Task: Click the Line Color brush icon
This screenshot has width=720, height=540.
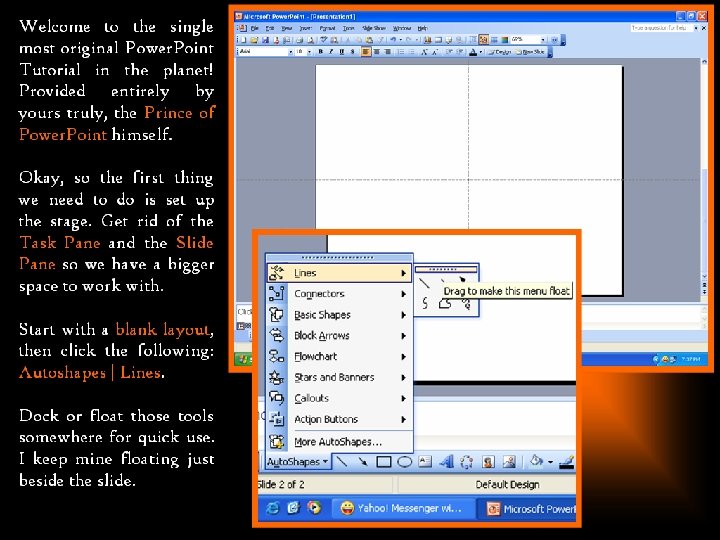Action: coord(567,462)
